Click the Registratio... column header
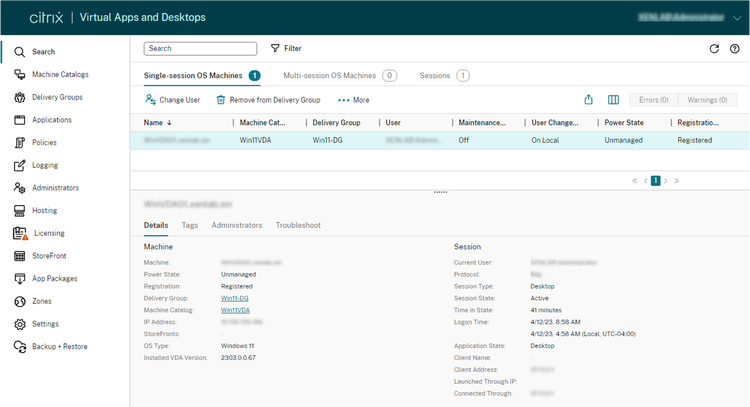 click(698, 123)
